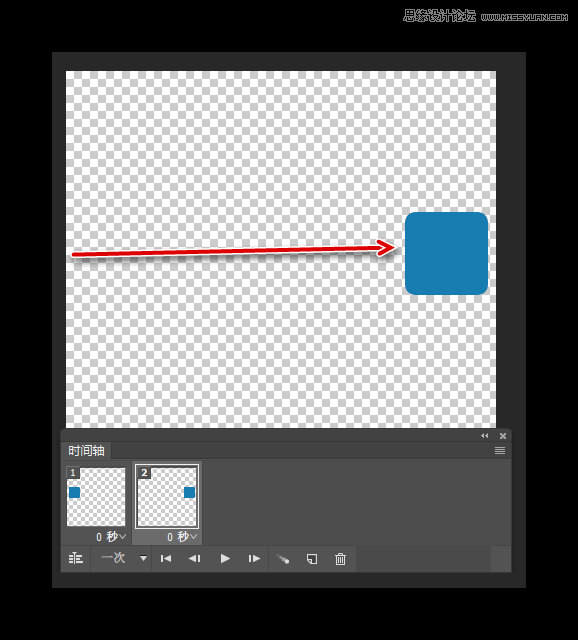Switch to the 时间轴 tab
The image size is (578, 640).
86,451
